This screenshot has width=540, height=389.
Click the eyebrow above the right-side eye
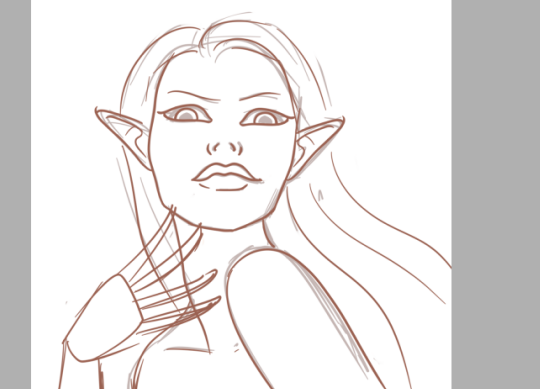click(x=260, y=96)
